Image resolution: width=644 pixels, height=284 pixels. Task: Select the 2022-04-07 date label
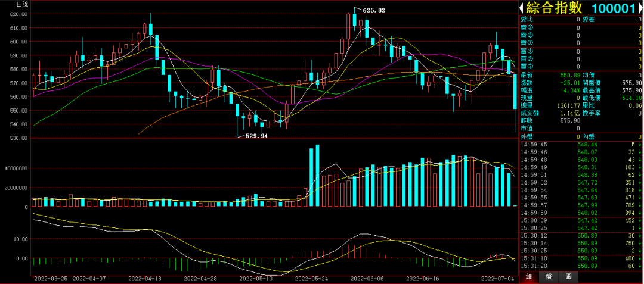(89, 278)
